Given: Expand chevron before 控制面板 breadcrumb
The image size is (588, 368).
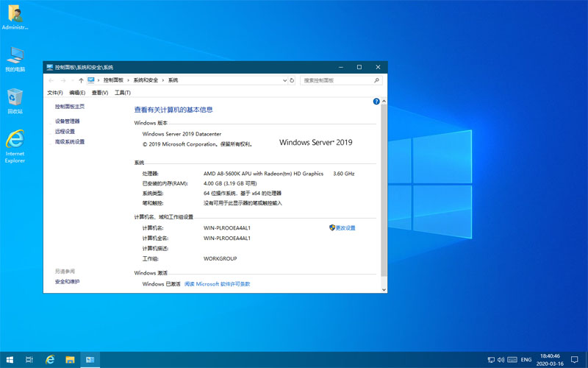Looking at the screenshot, I should coord(98,80).
